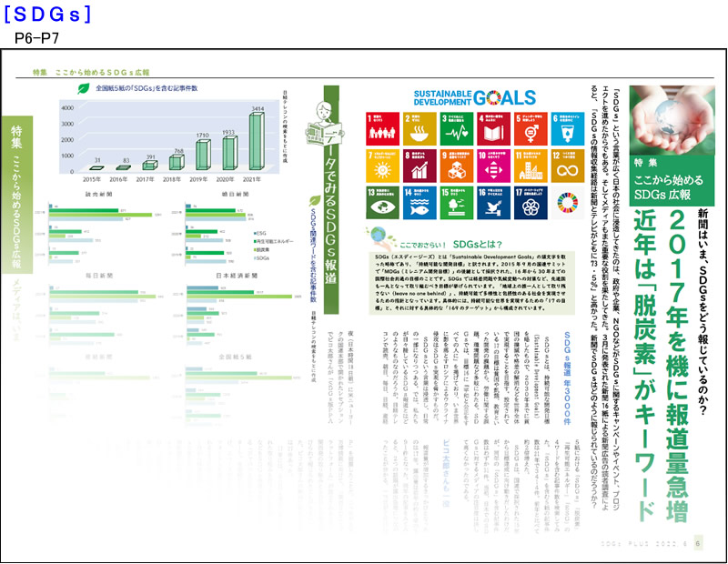Click the headline 近年は「脱炭素」がキーワード
728x564 pixels.
[645, 367]
